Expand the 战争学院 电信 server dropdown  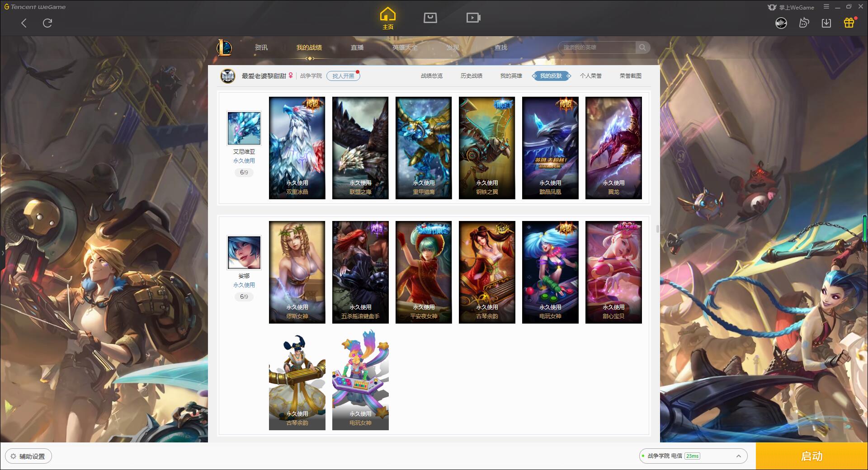[693, 456]
